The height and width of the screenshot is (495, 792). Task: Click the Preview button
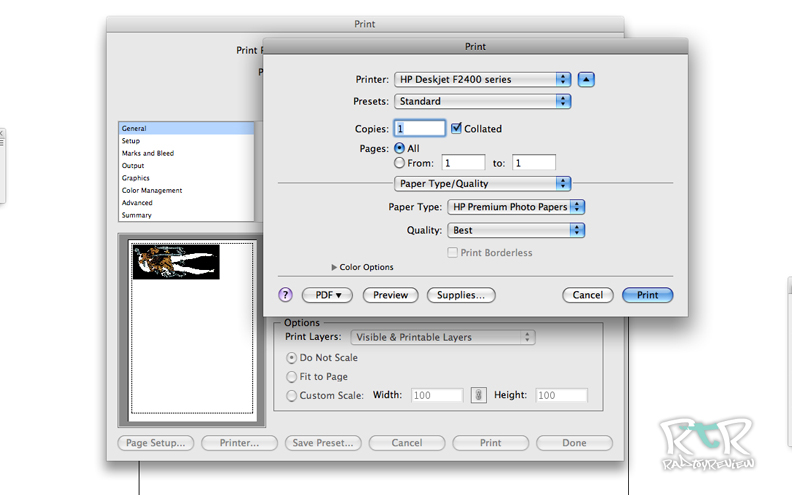click(x=390, y=295)
